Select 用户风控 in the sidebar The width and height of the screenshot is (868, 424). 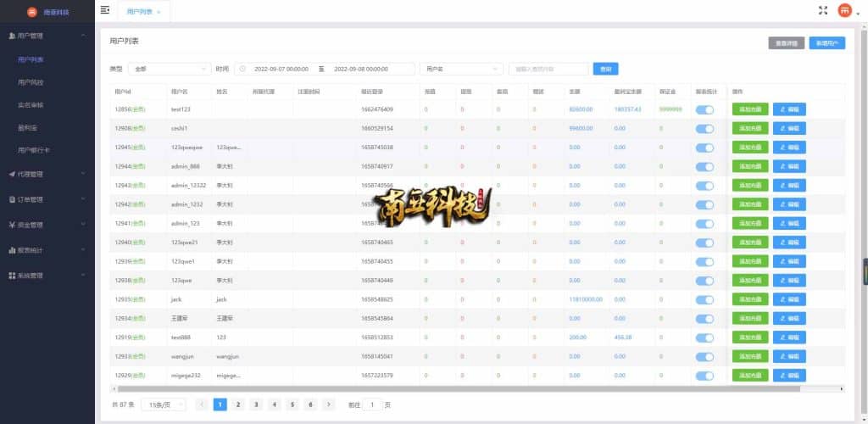(x=31, y=82)
